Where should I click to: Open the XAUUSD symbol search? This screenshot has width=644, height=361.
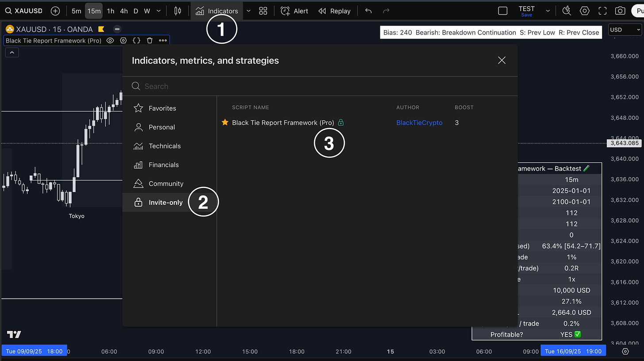tap(24, 11)
